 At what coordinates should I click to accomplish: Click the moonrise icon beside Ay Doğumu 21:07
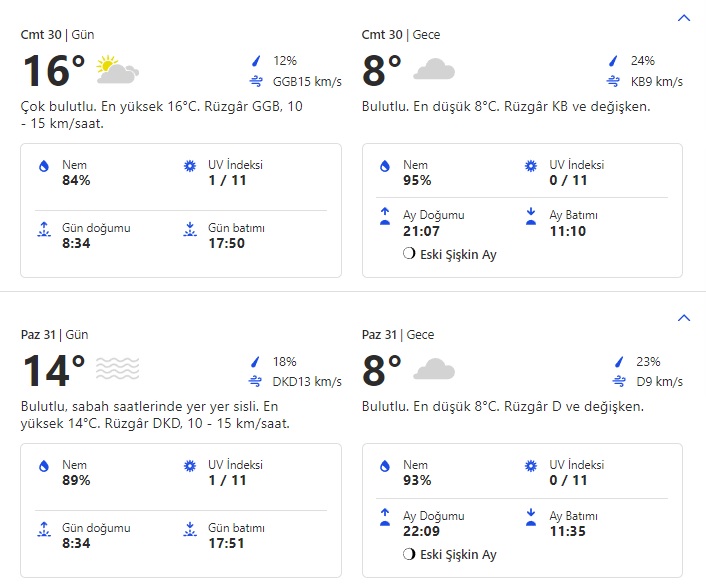click(x=385, y=216)
